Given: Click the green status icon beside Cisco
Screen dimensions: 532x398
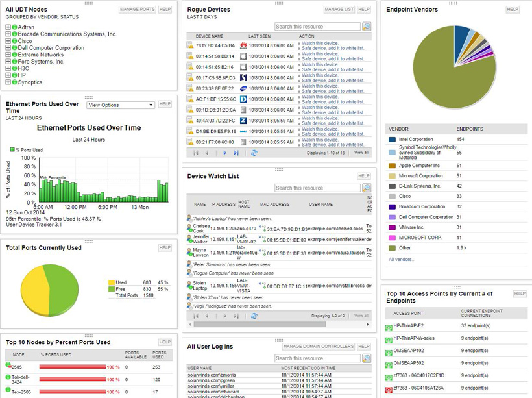Looking at the screenshot, I should click(14, 41).
